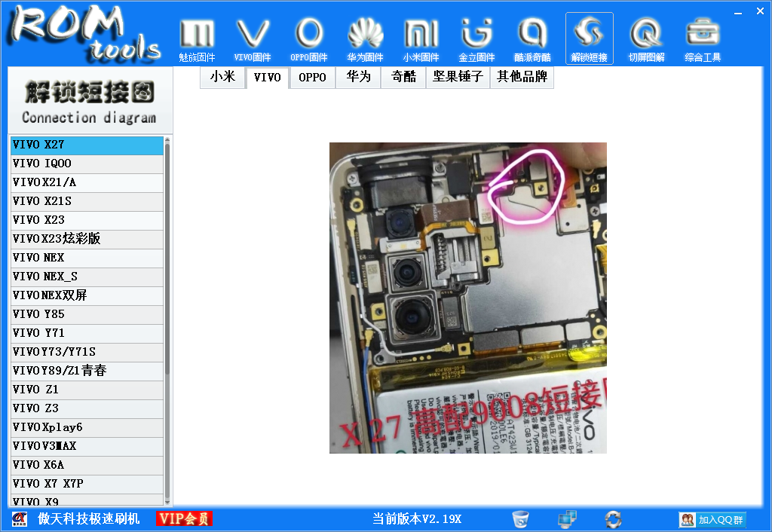Select VIVO NEX in the model list

coord(87,258)
